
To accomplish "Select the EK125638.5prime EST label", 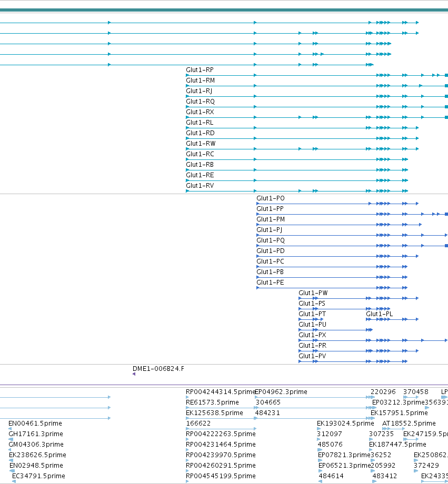I will [214, 413].
